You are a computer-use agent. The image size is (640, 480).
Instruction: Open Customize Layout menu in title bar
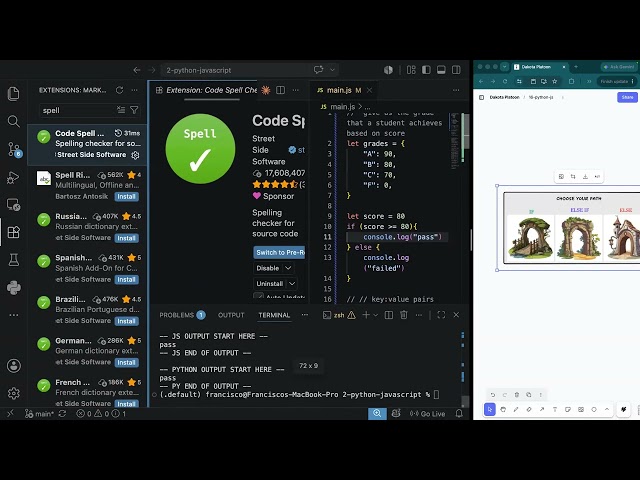click(411, 70)
